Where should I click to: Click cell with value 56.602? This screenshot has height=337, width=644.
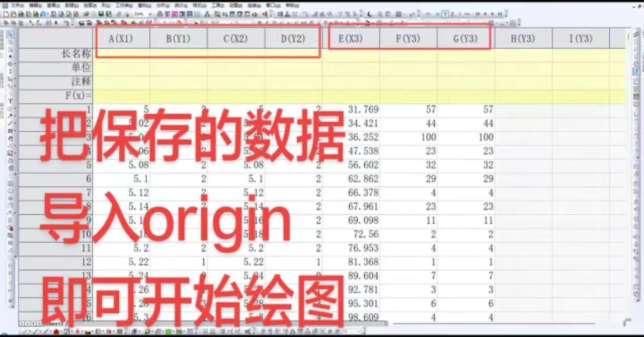pyautogui.click(x=351, y=164)
